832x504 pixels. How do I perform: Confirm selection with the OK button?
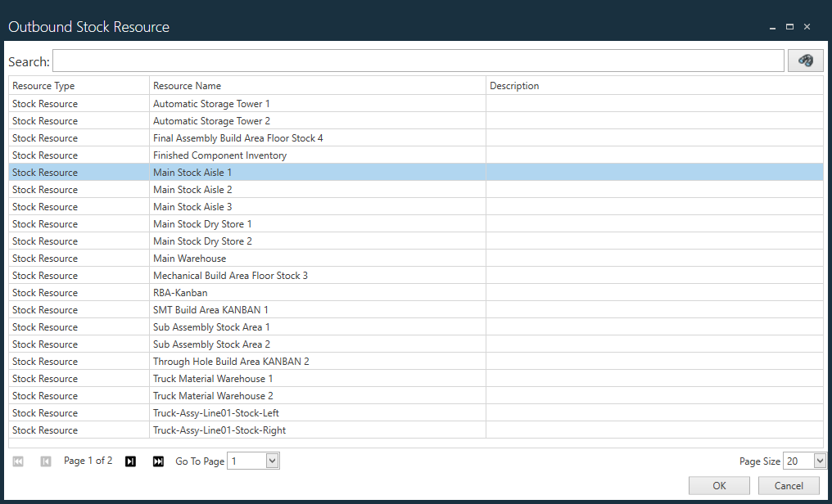pos(718,485)
